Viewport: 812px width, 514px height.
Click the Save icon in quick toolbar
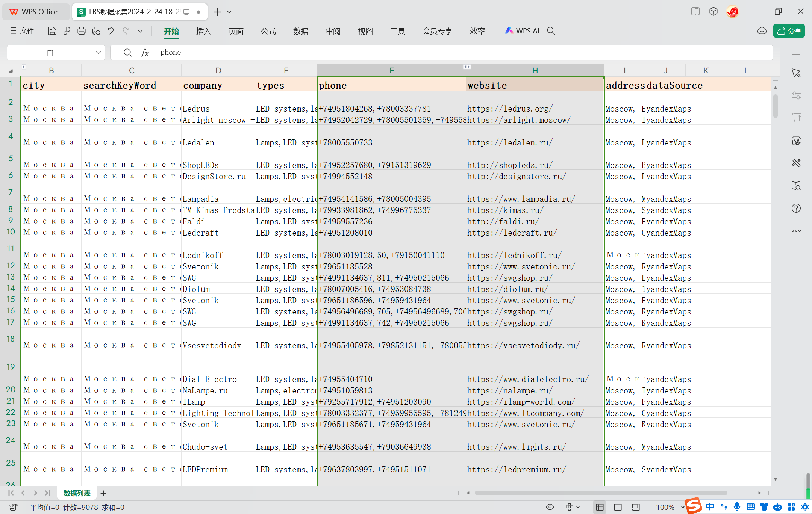(52, 31)
